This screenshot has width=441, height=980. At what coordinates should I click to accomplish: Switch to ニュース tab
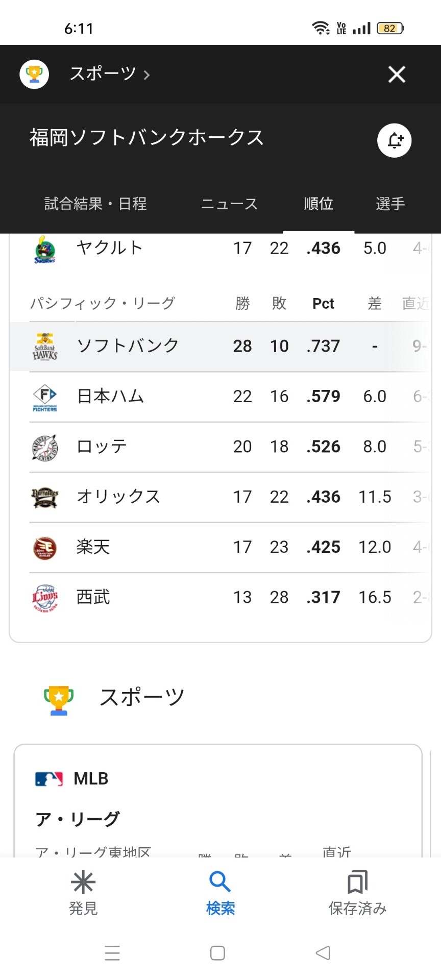click(x=229, y=204)
